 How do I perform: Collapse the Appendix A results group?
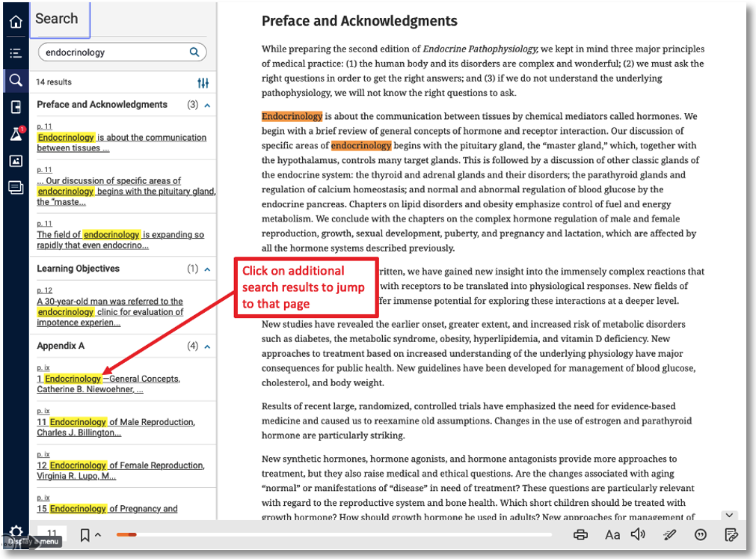(x=207, y=346)
